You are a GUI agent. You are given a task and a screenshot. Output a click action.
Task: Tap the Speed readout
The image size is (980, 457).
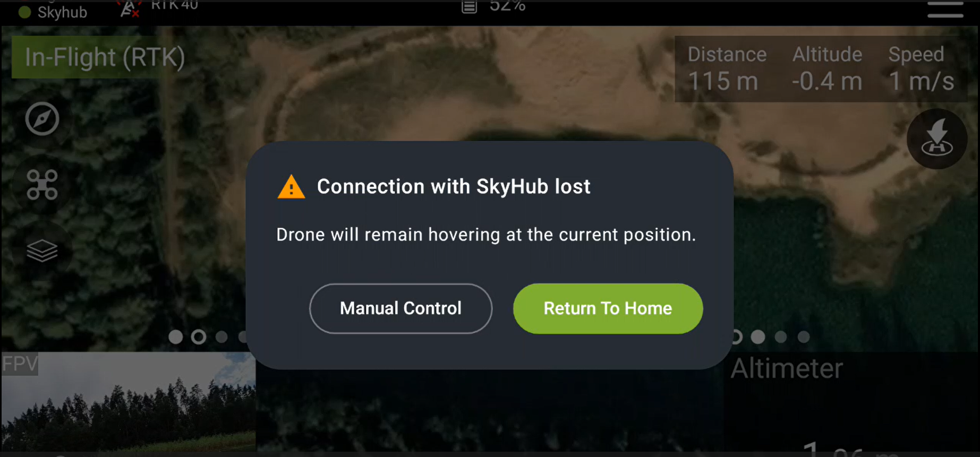click(x=921, y=69)
